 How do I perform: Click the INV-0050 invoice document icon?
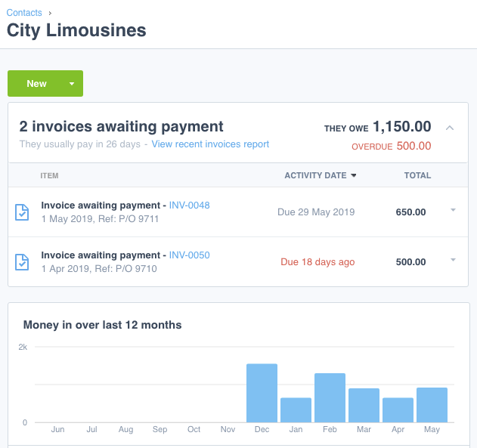(x=23, y=262)
